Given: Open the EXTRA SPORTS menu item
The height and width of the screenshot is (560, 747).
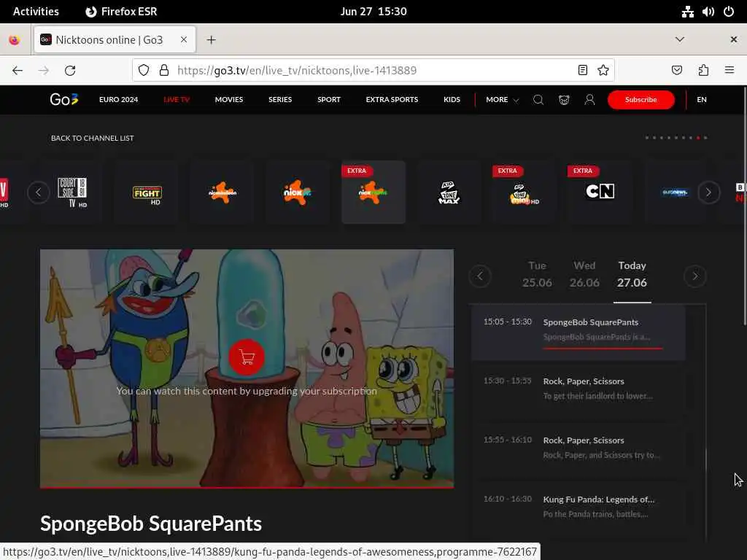Looking at the screenshot, I should pos(392,99).
